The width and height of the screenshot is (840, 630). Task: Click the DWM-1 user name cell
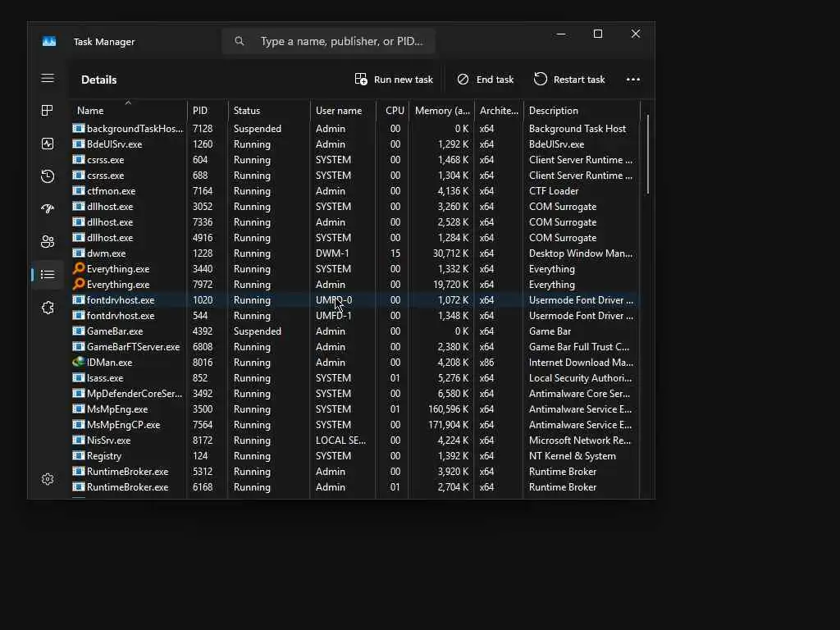pyautogui.click(x=332, y=253)
